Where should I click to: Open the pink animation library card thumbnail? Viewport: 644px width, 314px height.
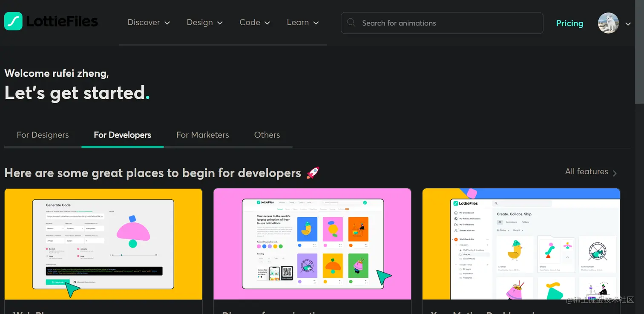[x=312, y=244]
